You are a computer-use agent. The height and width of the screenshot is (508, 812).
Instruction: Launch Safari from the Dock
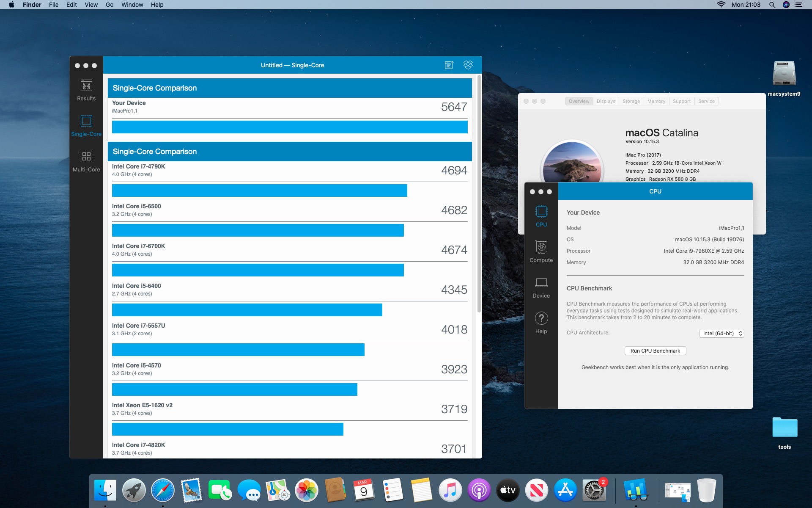pos(163,491)
